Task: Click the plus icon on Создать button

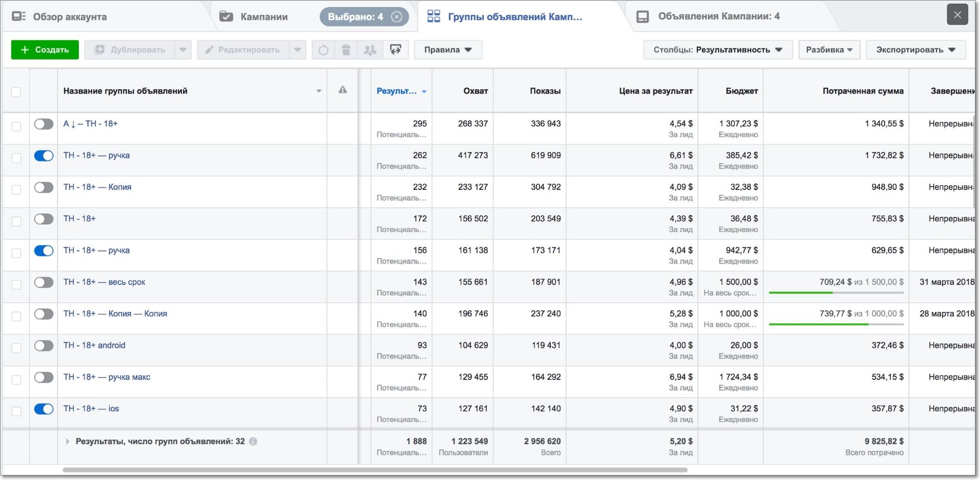Action: point(24,50)
